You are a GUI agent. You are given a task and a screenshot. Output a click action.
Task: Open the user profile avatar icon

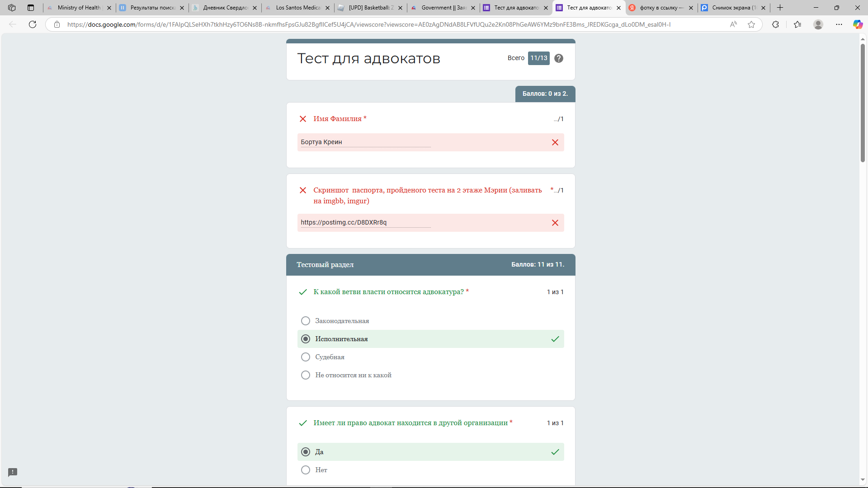point(818,24)
